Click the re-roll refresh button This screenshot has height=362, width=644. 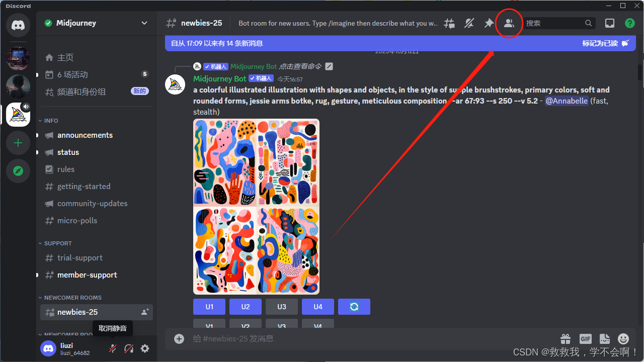pyautogui.click(x=354, y=307)
